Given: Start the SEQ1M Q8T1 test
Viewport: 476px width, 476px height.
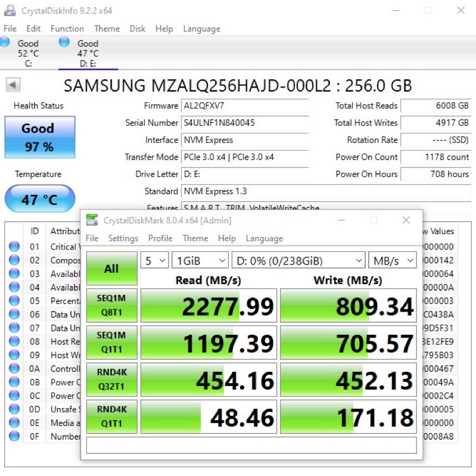Looking at the screenshot, I should pyautogui.click(x=112, y=305).
